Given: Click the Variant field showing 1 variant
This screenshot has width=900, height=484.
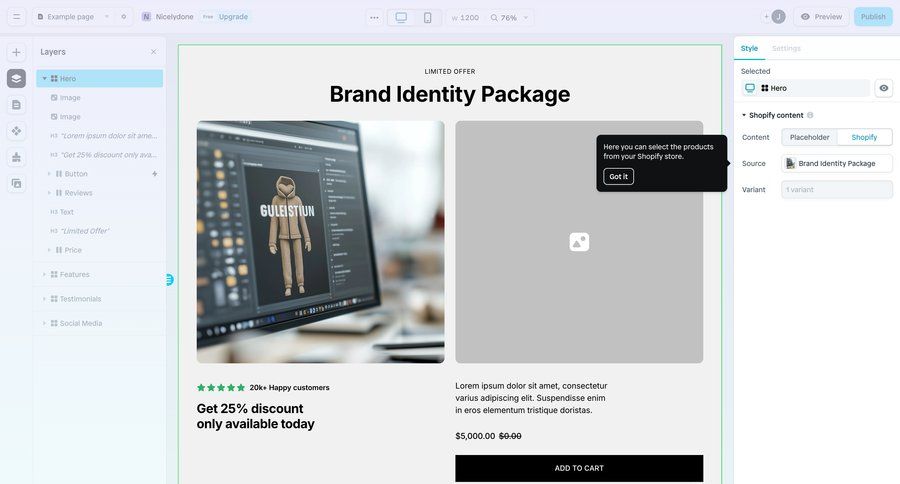Looking at the screenshot, I should 837,189.
